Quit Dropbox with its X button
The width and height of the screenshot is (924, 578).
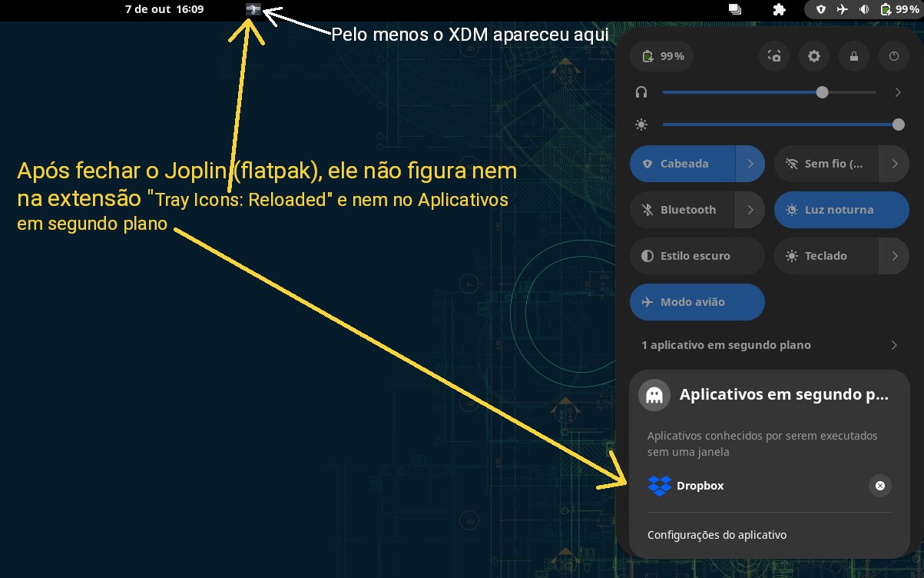[880, 486]
